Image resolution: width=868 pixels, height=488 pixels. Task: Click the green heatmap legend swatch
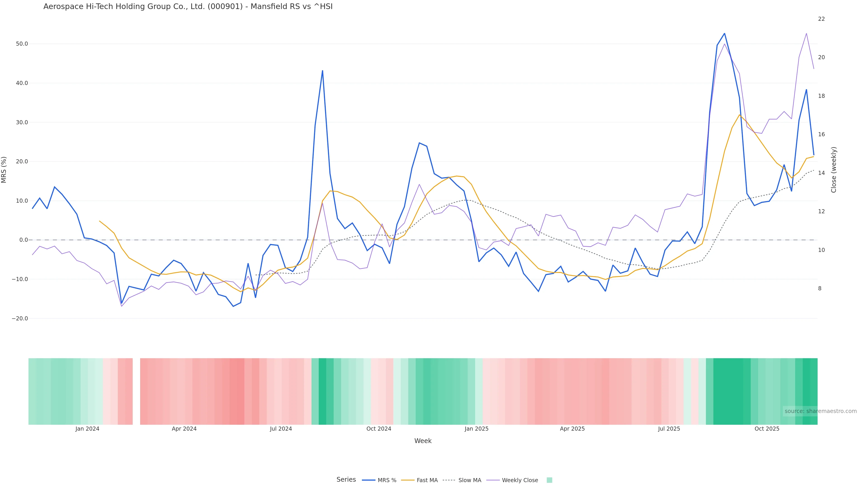click(549, 480)
